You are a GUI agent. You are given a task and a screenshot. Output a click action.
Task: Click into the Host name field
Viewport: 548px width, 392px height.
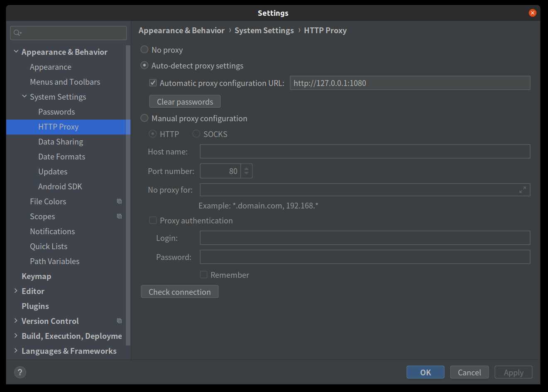(x=365, y=151)
